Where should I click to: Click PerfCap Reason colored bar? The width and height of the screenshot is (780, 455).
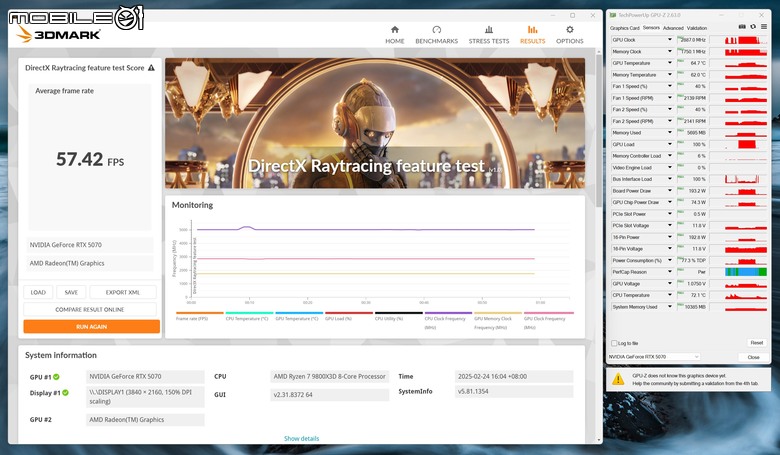746,272
